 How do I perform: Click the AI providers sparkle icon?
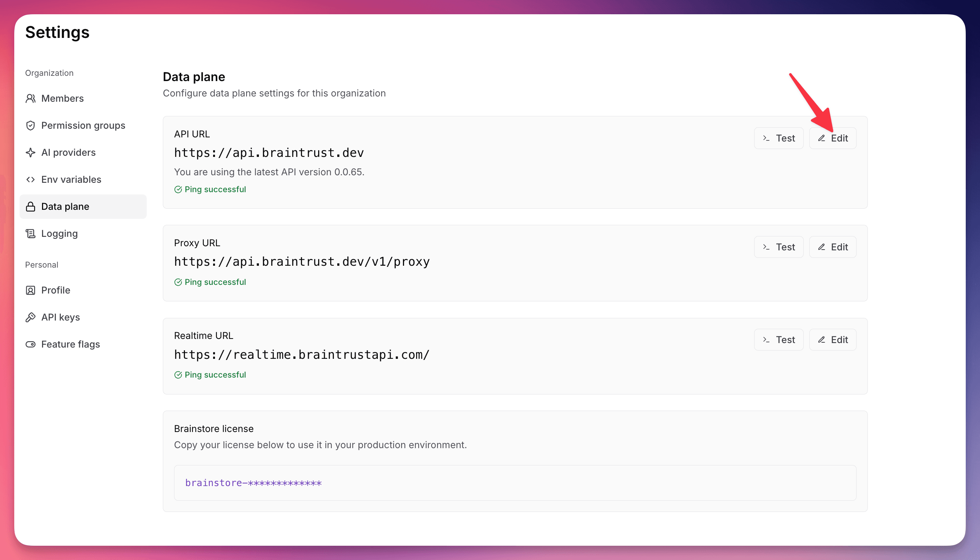coord(30,152)
